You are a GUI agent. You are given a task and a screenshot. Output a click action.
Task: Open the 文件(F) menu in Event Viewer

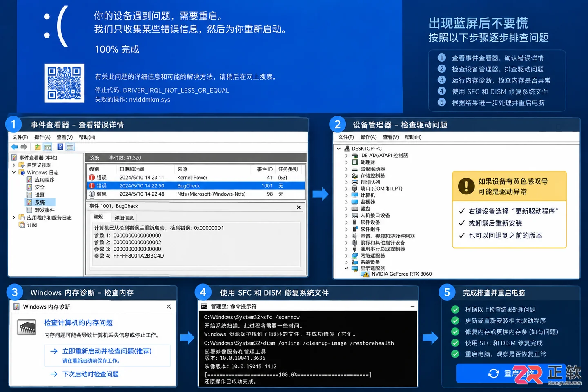[20, 137]
